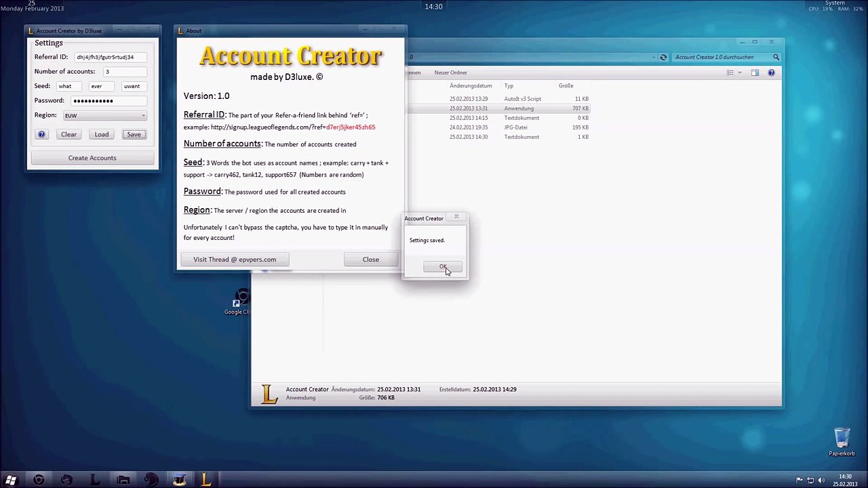Open the dark L taskbar icon

pyautogui.click(x=95, y=480)
